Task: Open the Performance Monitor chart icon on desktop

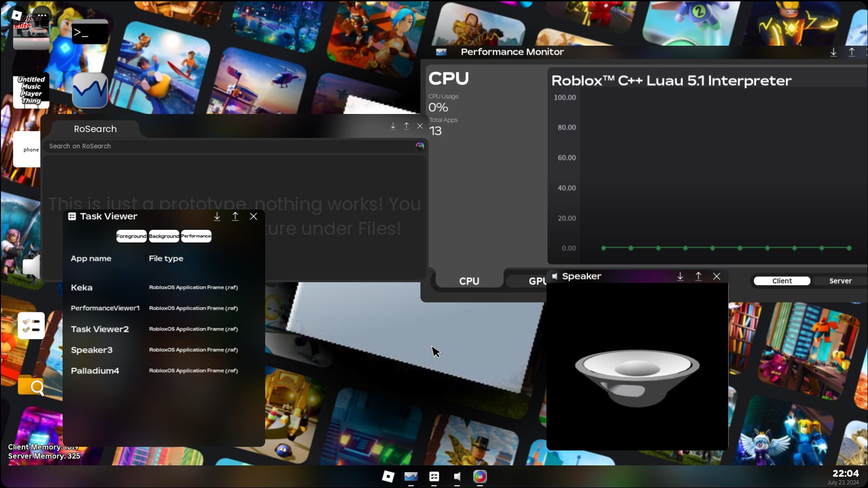Action: (89, 90)
